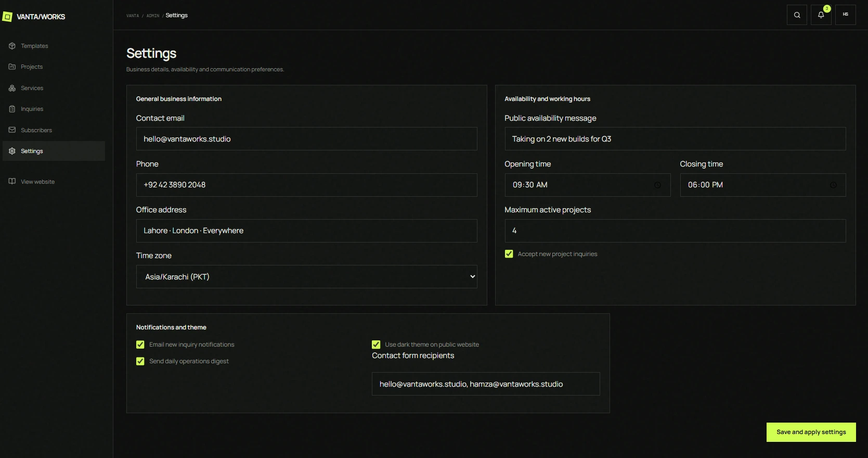Toggle Send daily operations digest checkbox
This screenshot has height=458, width=868.
140,361
